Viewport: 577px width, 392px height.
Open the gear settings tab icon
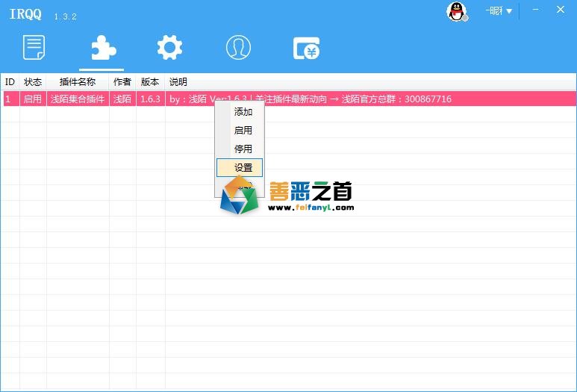pyautogui.click(x=169, y=48)
